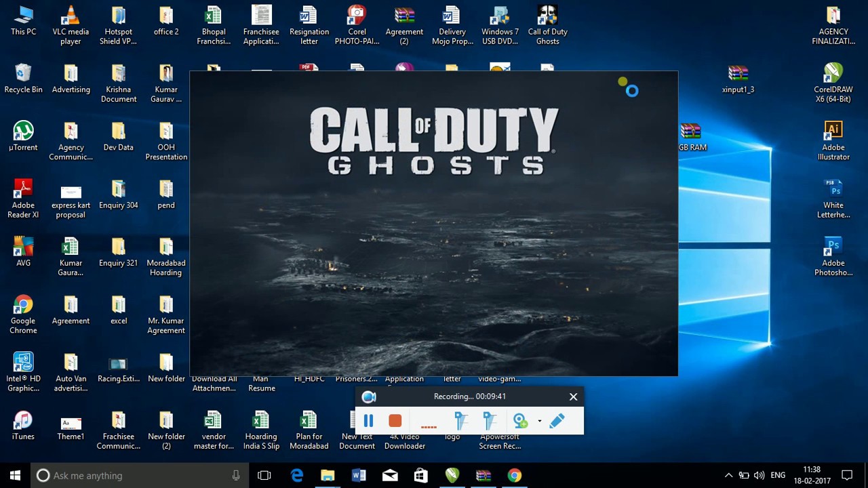This screenshot has width=868, height=488.
Task: Click the Call of Duty Ghosts splash screen
Action: point(434,224)
